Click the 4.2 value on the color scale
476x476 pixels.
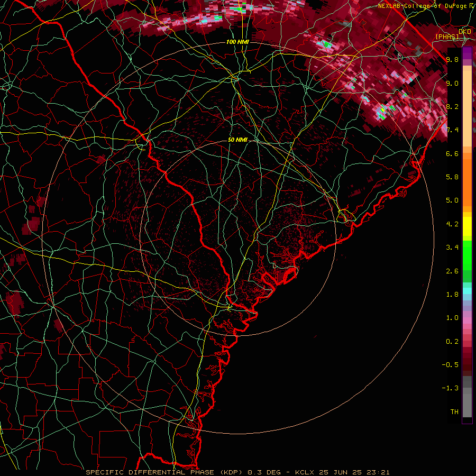tap(452, 224)
